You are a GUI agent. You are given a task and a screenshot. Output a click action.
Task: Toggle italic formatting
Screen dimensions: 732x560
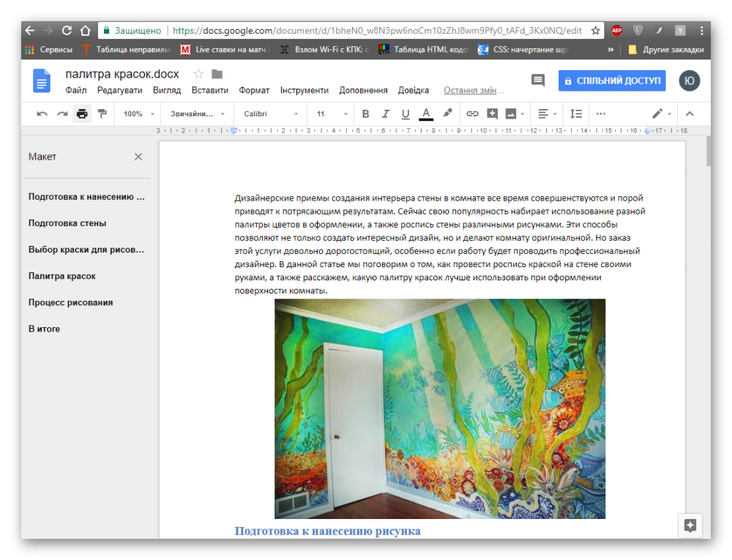[x=386, y=114]
